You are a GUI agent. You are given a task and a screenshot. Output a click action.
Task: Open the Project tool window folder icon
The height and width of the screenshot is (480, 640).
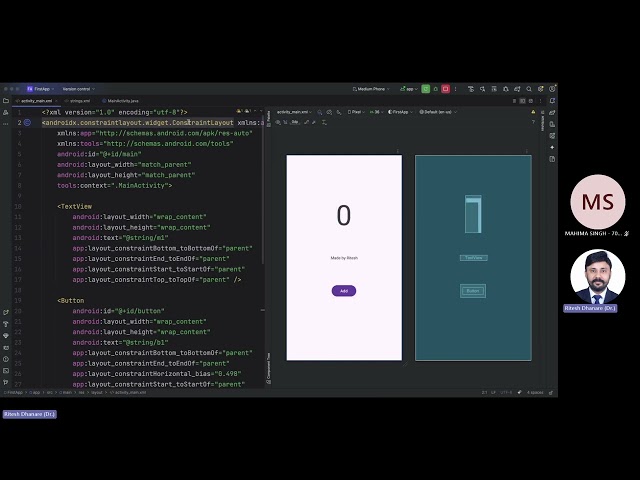[x=6, y=100]
